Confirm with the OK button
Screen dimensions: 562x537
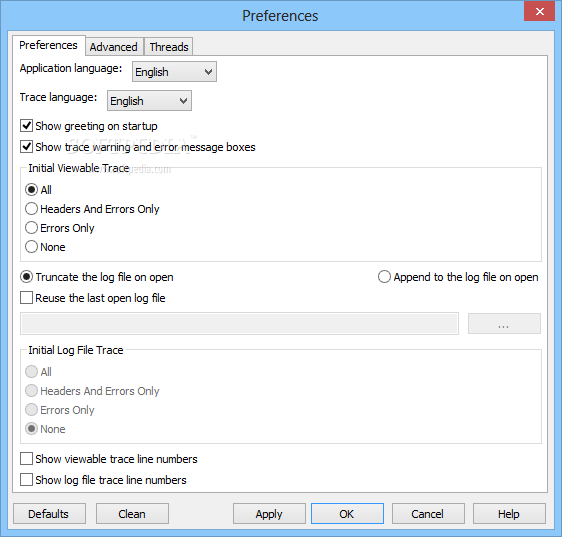click(x=347, y=514)
